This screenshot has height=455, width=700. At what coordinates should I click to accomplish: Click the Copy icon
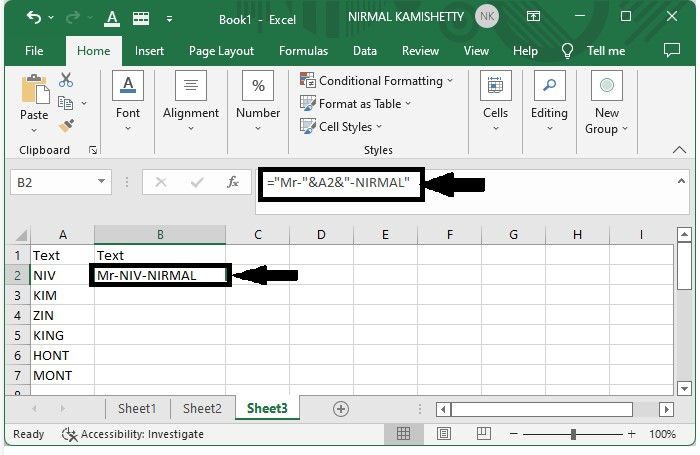pyautogui.click(x=66, y=103)
